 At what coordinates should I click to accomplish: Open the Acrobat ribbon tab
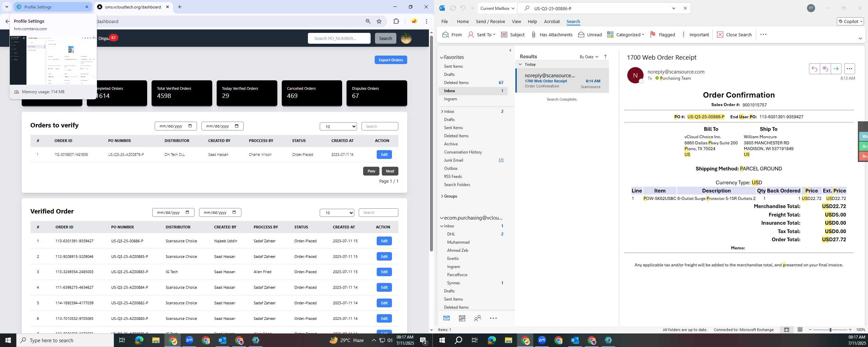point(552,21)
